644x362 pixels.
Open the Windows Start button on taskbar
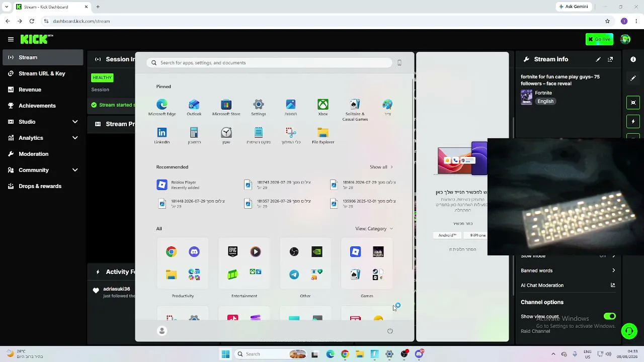pos(225,354)
